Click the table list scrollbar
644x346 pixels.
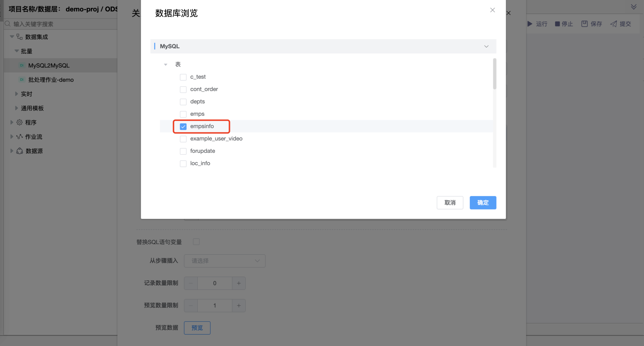(494, 74)
